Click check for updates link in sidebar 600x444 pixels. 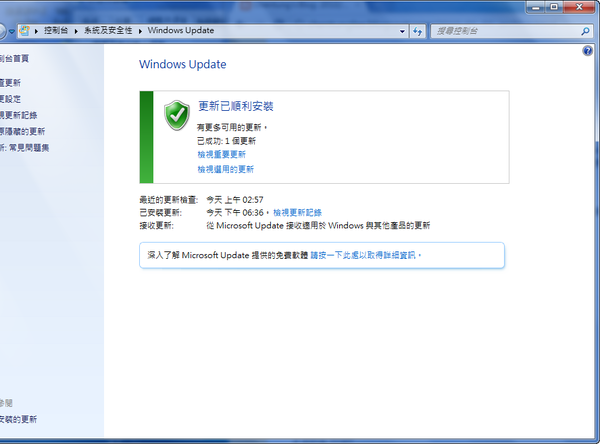tap(10, 83)
